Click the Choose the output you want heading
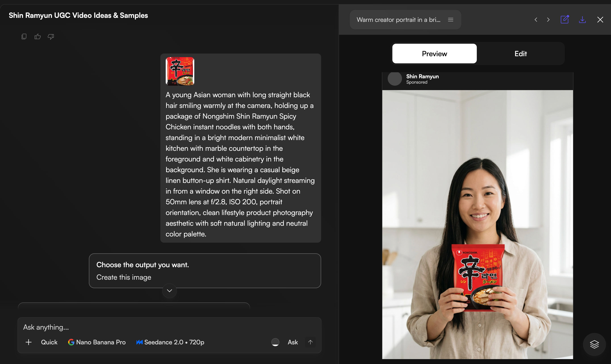This screenshot has width=611, height=364. pos(142,265)
